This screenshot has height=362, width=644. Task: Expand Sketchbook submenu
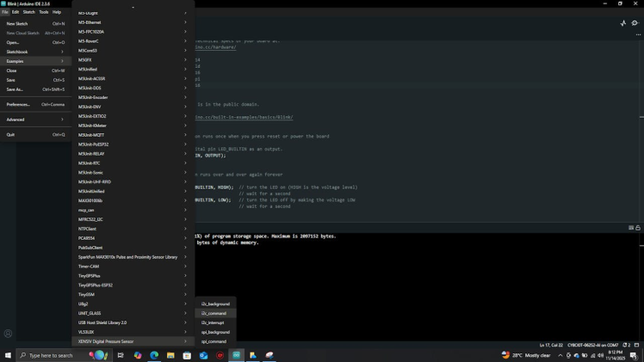[x=36, y=52]
